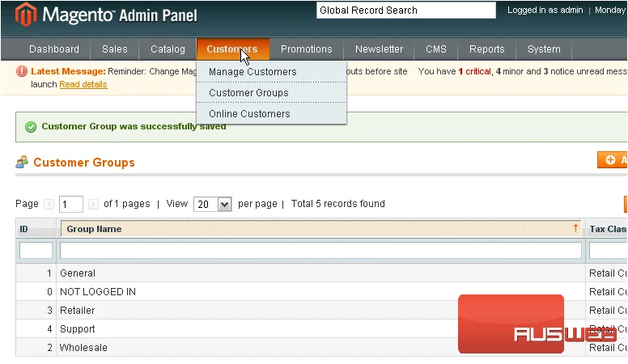Viewport: 628px width, 364px height.
Task: Click the Magento logo icon
Action: (x=26, y=15)
